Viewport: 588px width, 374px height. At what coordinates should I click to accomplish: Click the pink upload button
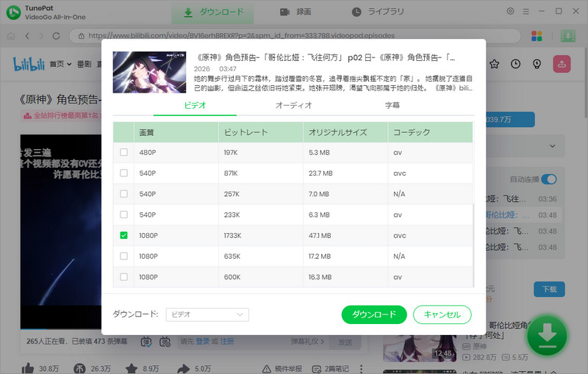pos(562,64)
